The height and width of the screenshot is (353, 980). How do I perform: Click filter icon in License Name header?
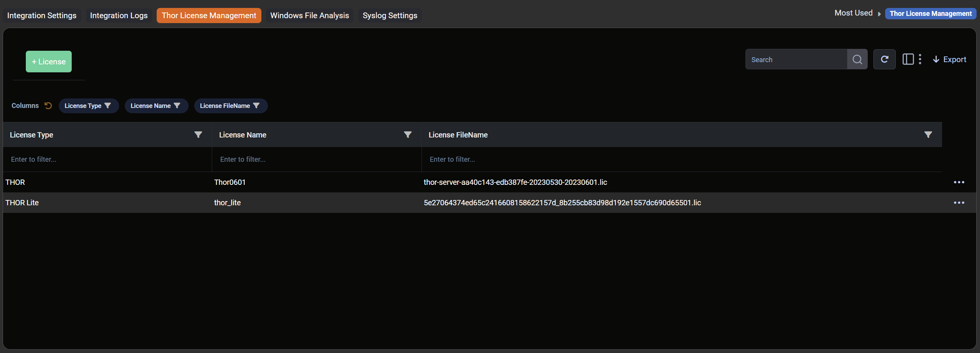coord(407,134)
